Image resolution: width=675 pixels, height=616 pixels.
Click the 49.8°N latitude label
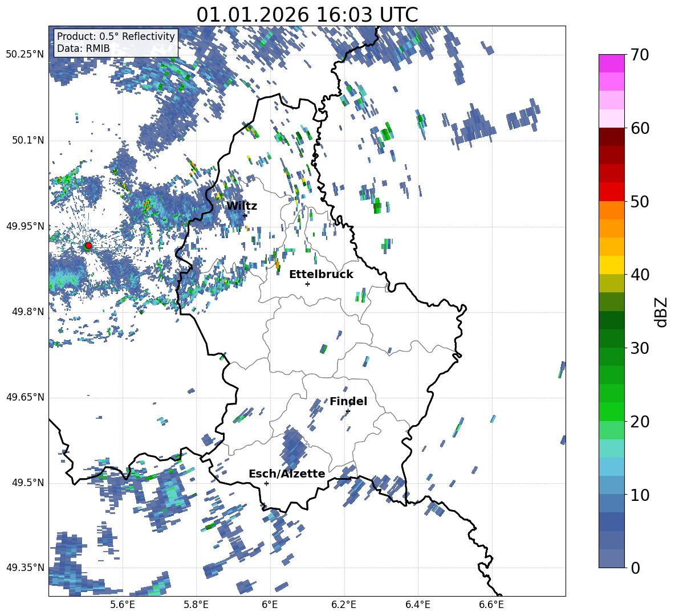(x=27, y=312)
